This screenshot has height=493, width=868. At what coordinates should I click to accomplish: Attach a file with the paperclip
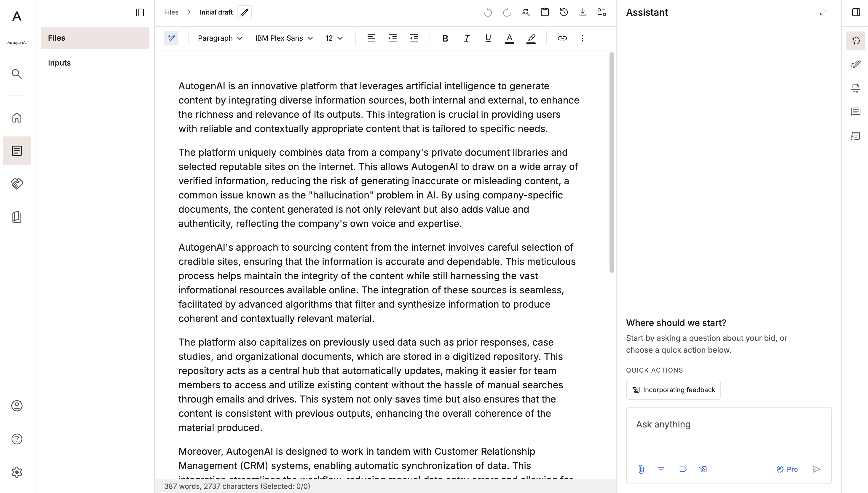tap(641, 469)
